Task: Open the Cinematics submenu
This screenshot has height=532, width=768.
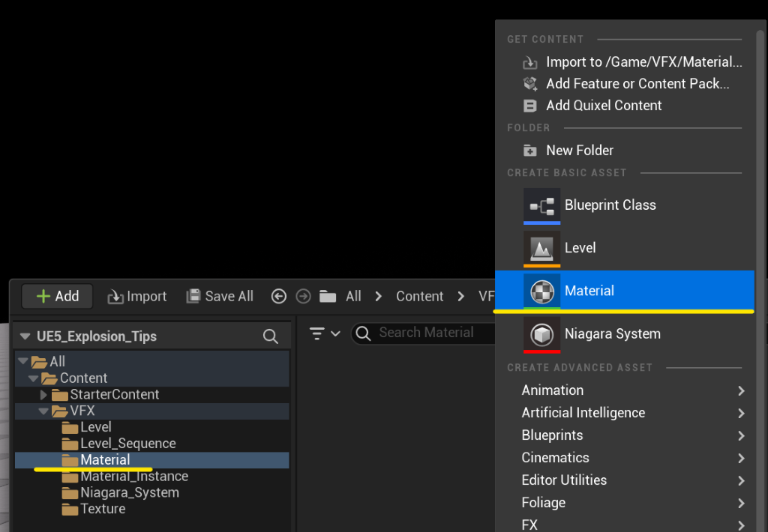Action: pos(625,458)
